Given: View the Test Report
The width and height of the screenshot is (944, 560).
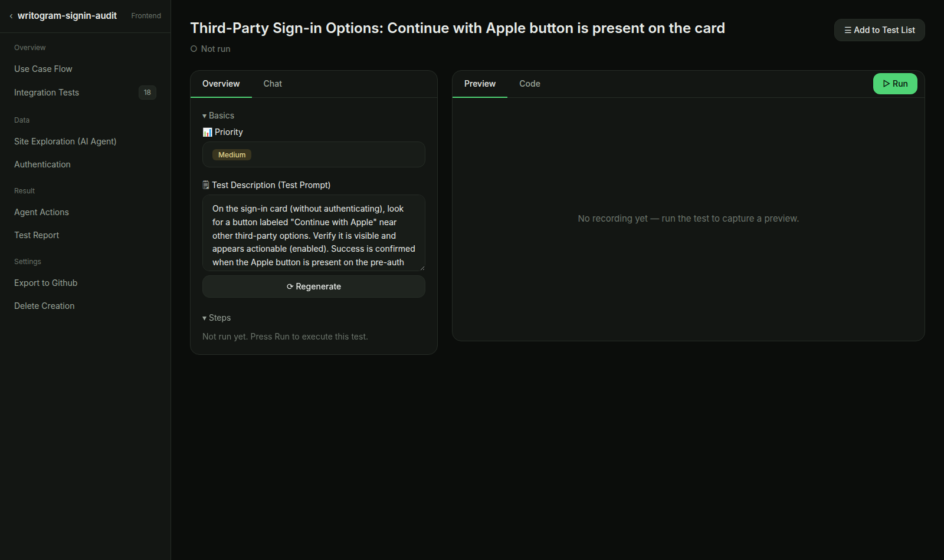Looking at the screenshot, I should [x=37, y=235].
